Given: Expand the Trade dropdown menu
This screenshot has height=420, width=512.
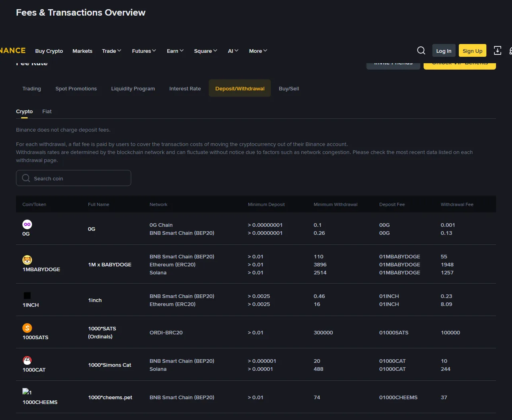Looking at the screenshot, I should [111, 51].
